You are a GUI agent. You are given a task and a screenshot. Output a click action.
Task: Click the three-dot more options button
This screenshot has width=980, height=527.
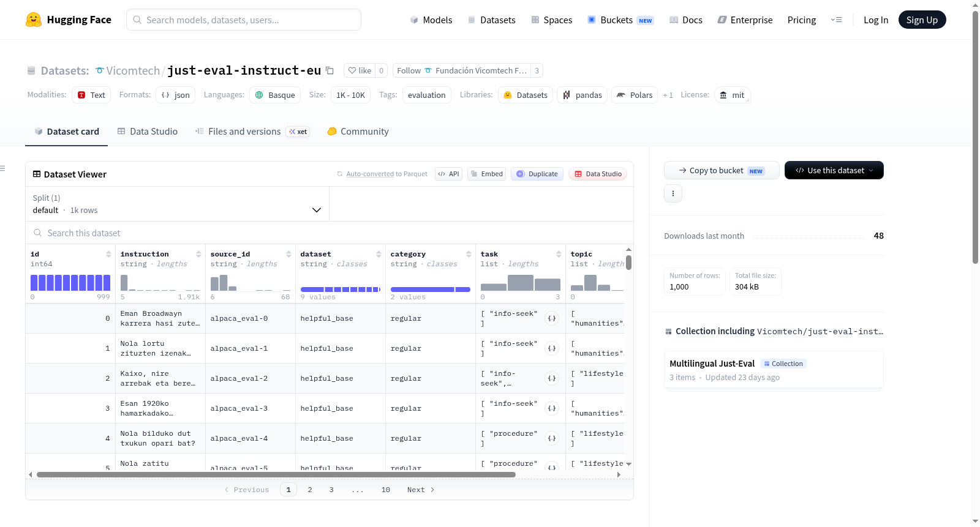coord(673,193)
